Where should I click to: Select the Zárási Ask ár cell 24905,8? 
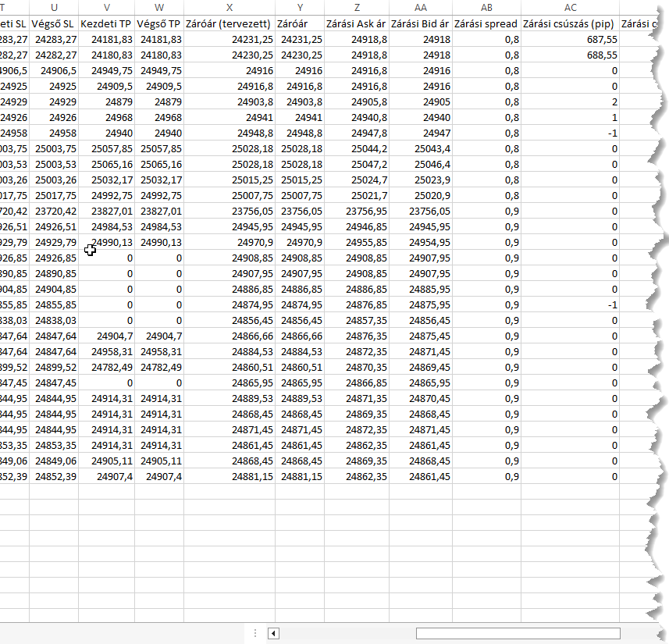coord(357,102)
